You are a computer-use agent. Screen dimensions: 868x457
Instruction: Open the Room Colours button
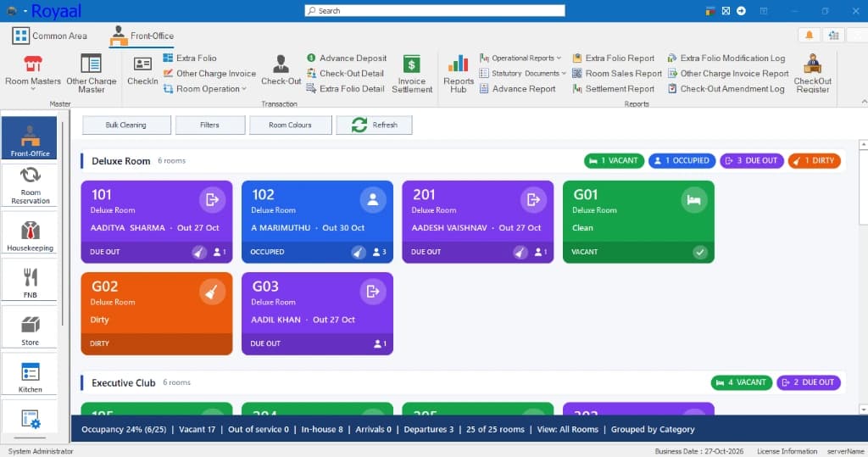tap(290, 125)
